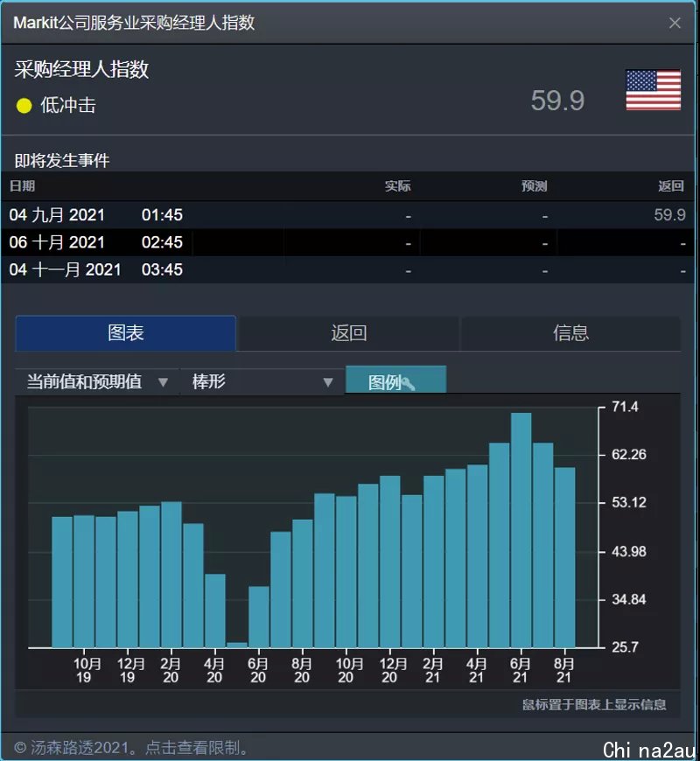The image size is (700, 761).
Task: Close the Markit PMI window
Action: coord(675,23)
